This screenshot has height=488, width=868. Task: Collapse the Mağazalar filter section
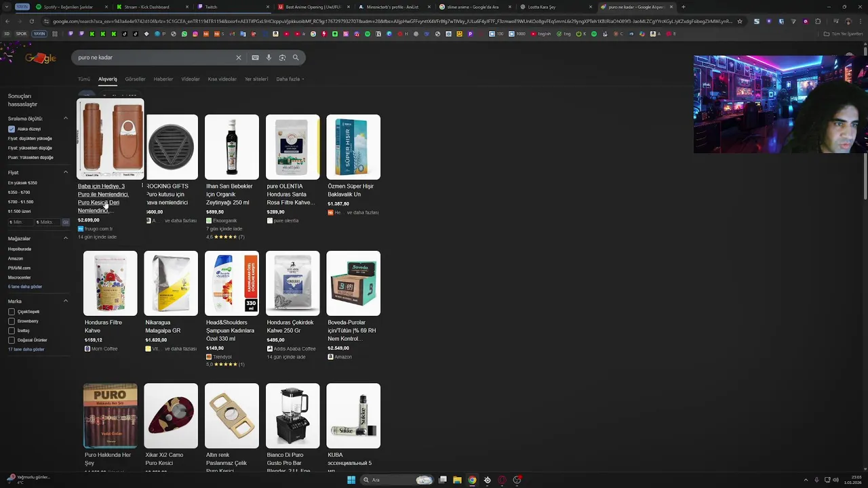pyautogui.click(x=66, y=238)
